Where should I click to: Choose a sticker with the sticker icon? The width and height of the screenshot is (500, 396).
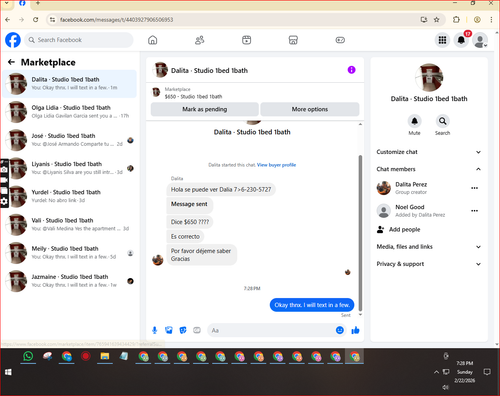coord(183,330)
